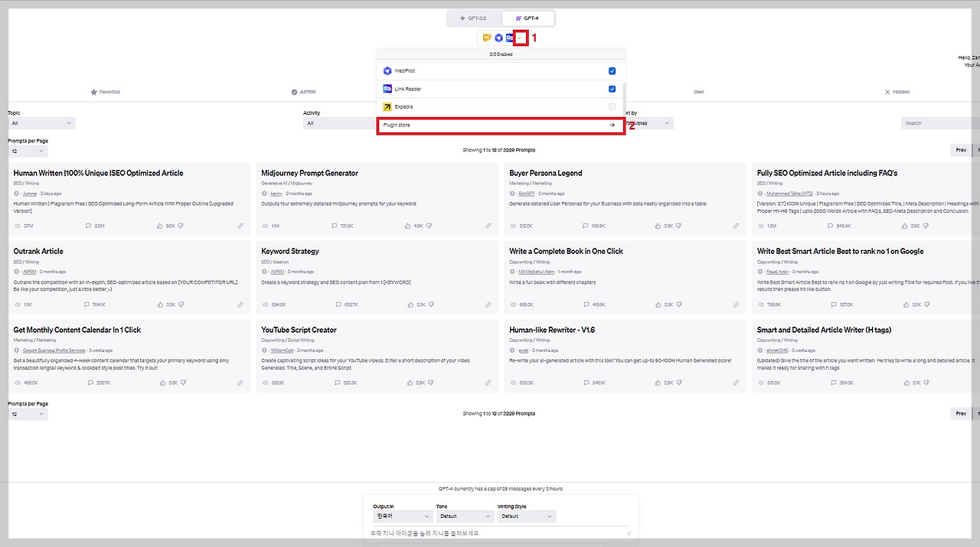
Task: Click the top Prev page button
Action: click(x=961, y=151)
